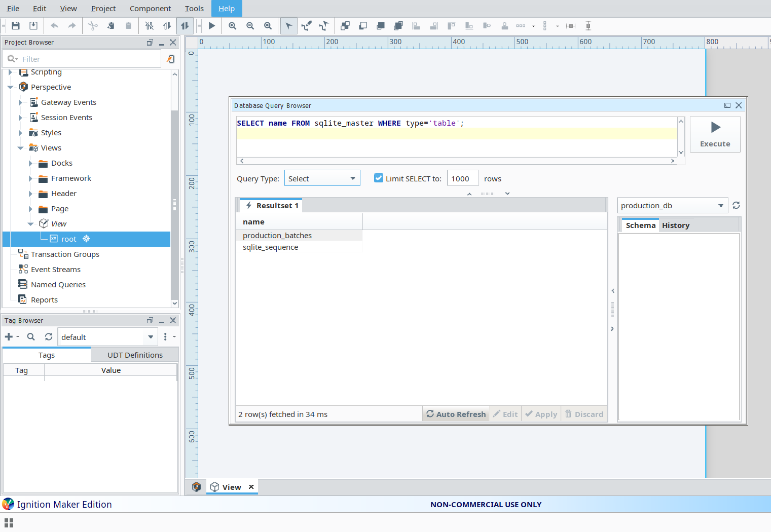
Task: Click the Redo arrow icon
Action: [x=72, y=26]
